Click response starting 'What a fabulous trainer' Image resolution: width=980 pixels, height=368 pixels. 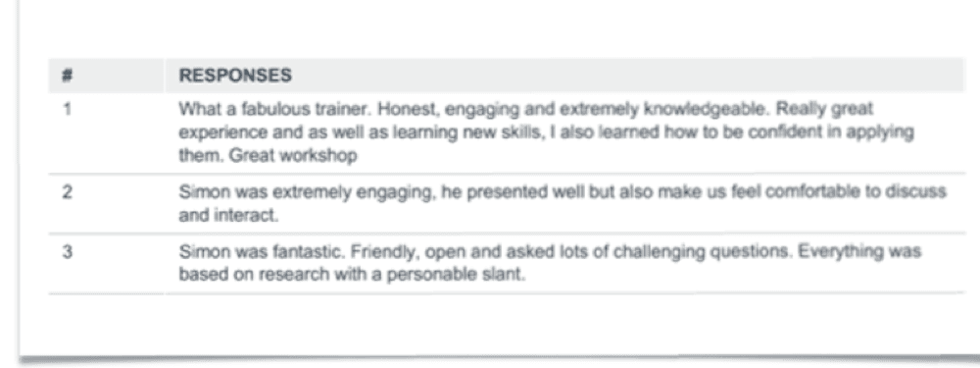(546, 132)
